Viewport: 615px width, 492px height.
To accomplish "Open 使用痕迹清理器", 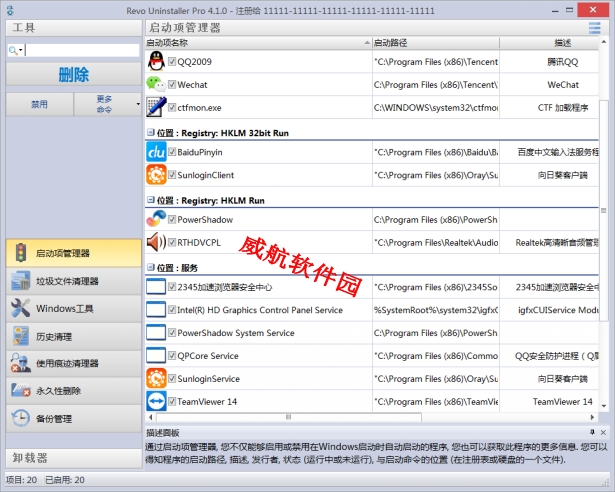I will (x=74, y=363).
